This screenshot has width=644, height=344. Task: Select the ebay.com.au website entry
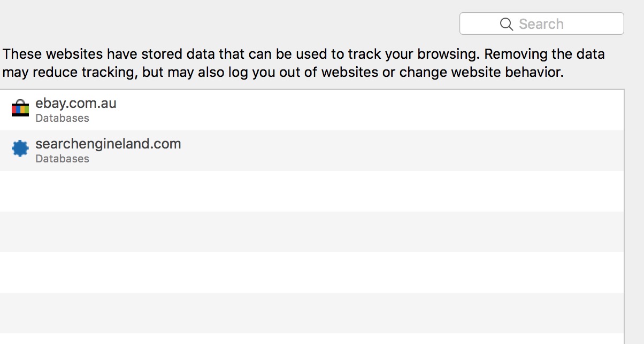(x=76, y=103)
